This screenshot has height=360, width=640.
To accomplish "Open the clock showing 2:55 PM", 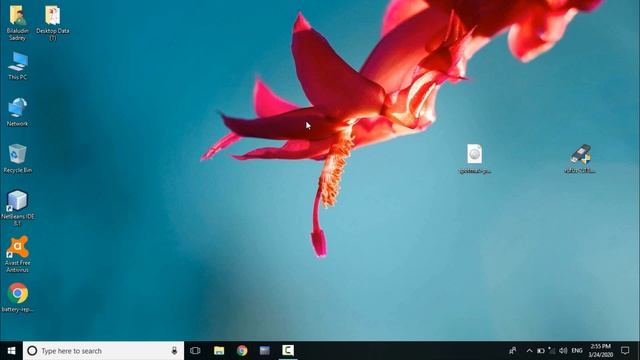I will tap(601, 351).
